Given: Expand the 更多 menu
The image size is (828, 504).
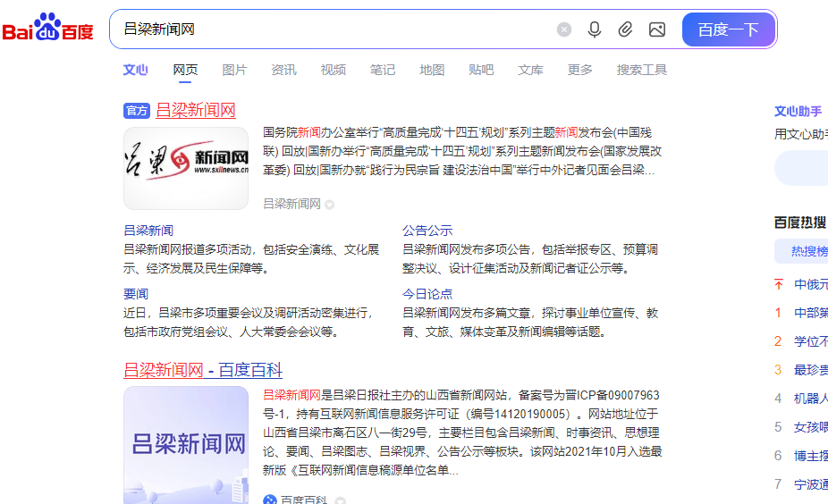Looking at the screenshot, I should 579,70.
